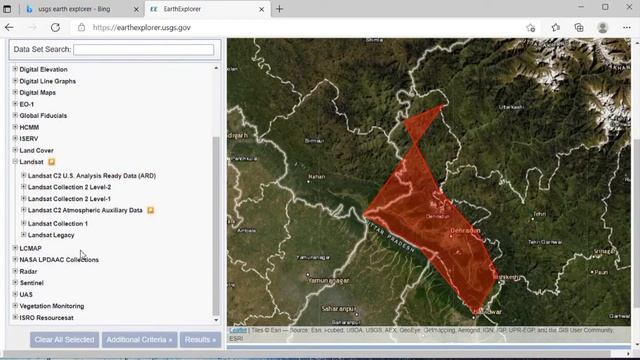Expand the Radar category
Viewport: 640px width, 360px height.
[15, 271]
